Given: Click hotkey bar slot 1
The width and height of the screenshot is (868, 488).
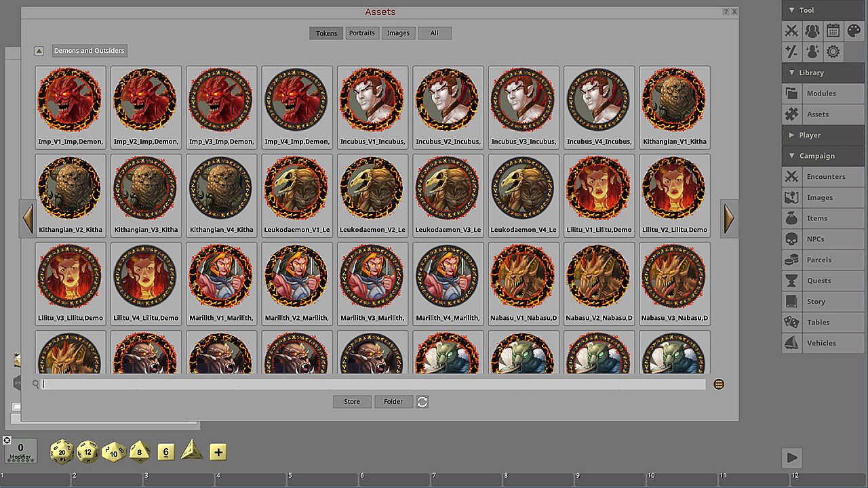Looking at the screenshot, I should coord(35,480).
